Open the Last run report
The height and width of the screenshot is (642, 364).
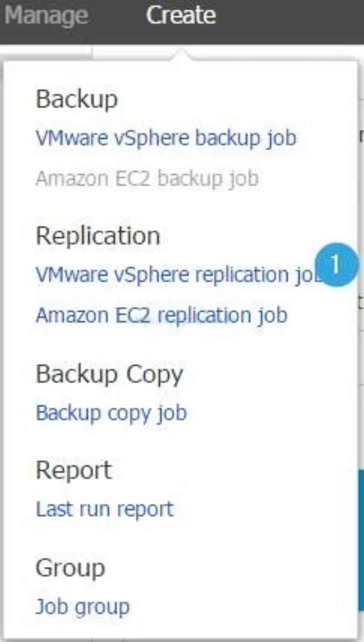104,509
